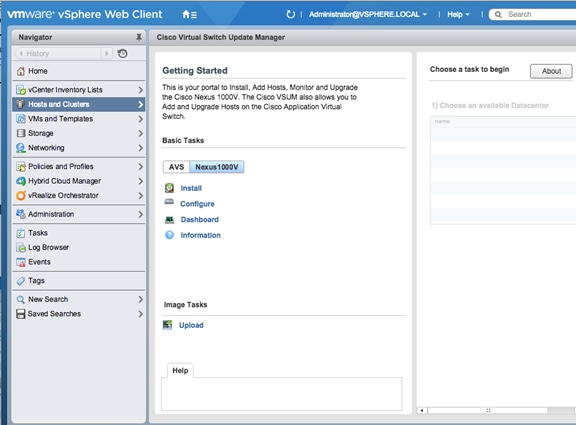The height and width of the screenshot is (425, 576).
Task: Switch to the AVS toggle
Action: [176, 167]
